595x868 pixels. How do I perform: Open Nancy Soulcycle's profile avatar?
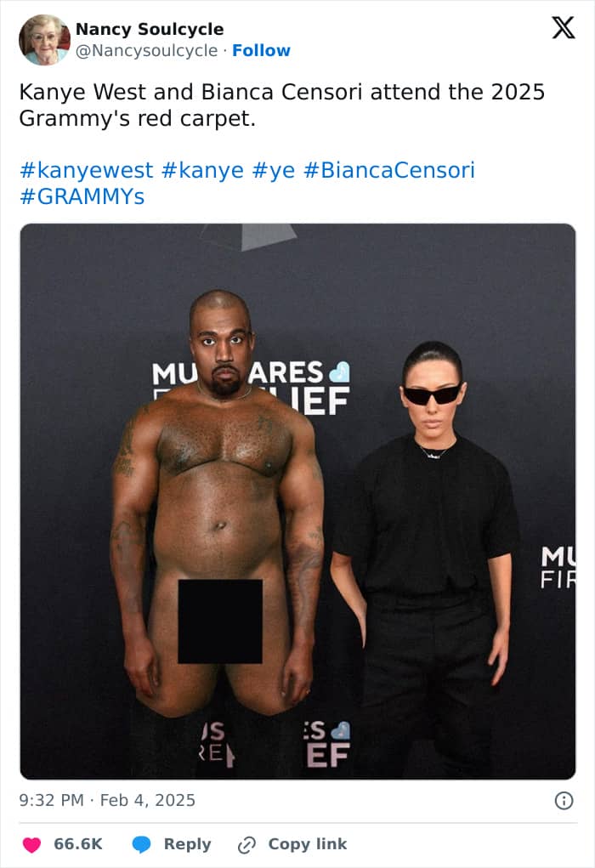point(44,40)
